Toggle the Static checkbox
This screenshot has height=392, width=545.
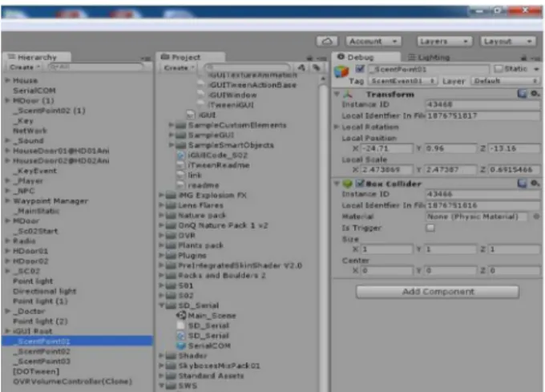tap(499, 69)
